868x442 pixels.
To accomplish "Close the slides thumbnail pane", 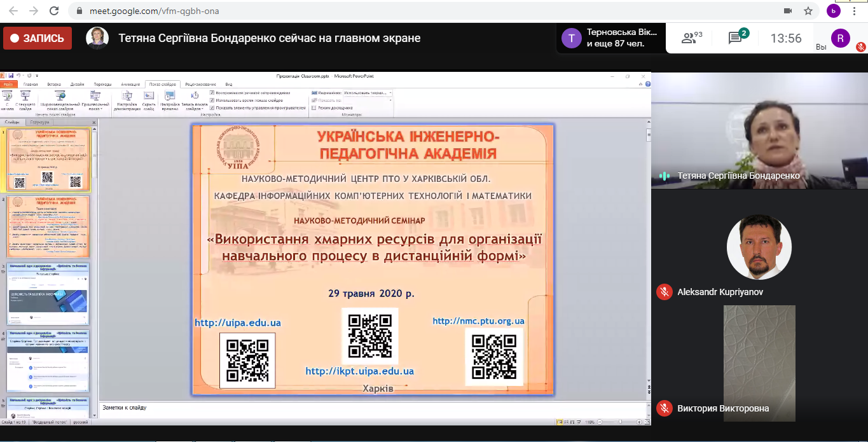I will [x=94, y=122].
